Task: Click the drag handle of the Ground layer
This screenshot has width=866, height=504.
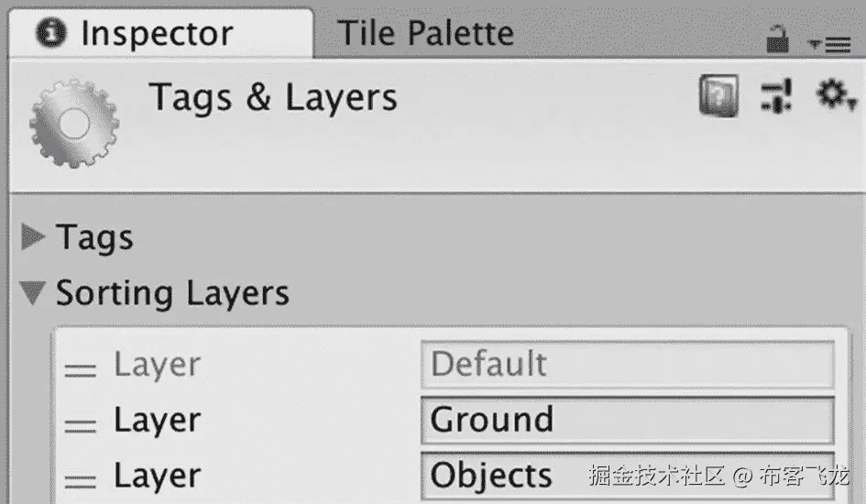Action: (81, 424)
